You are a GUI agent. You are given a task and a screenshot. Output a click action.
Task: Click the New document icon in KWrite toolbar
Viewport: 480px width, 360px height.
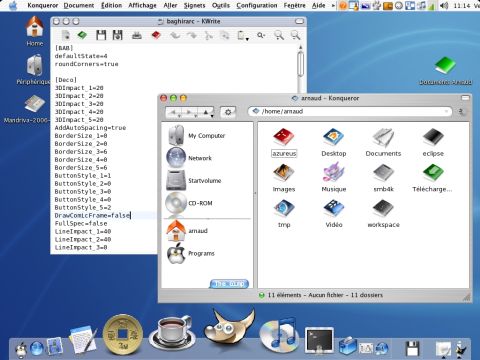pos(66,35)
